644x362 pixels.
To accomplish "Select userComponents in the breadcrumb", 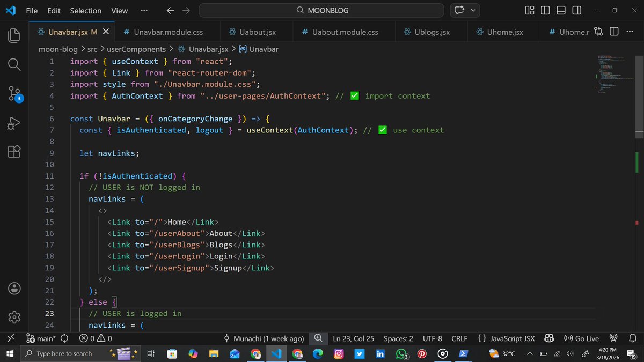I will coord(136,49).
